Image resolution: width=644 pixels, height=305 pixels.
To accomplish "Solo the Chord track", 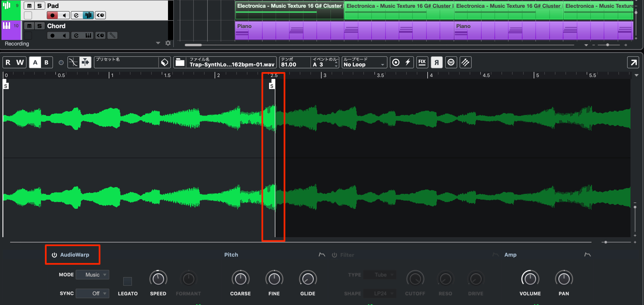I will [39, 26].
